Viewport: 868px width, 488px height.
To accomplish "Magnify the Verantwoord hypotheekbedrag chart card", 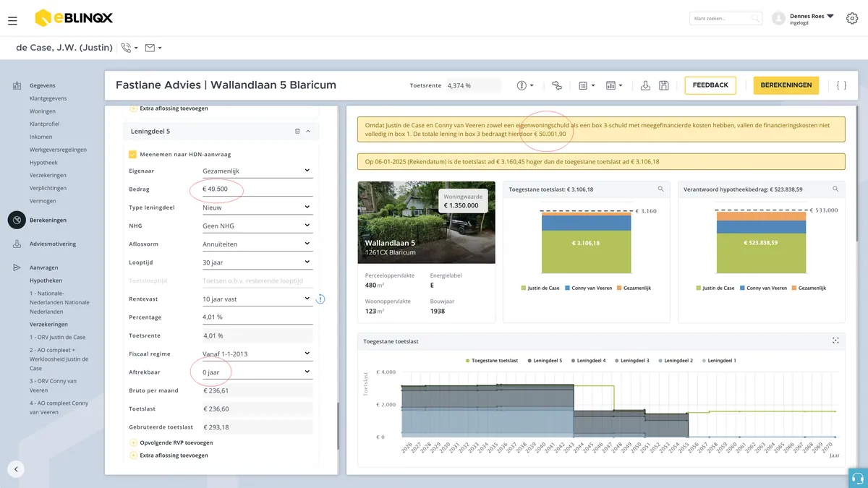I will (835, 189).
